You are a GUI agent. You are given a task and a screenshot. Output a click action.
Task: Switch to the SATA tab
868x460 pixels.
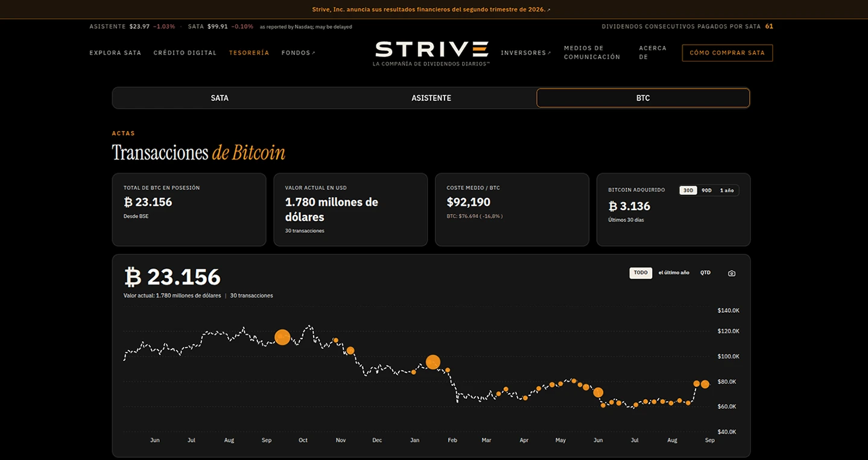(220, 98)
